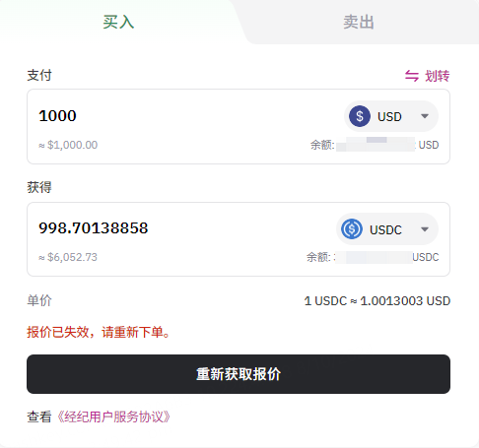Expand the USD currency dropdown arrow
The height and width of the screenshot is (448, 479).
425,116
